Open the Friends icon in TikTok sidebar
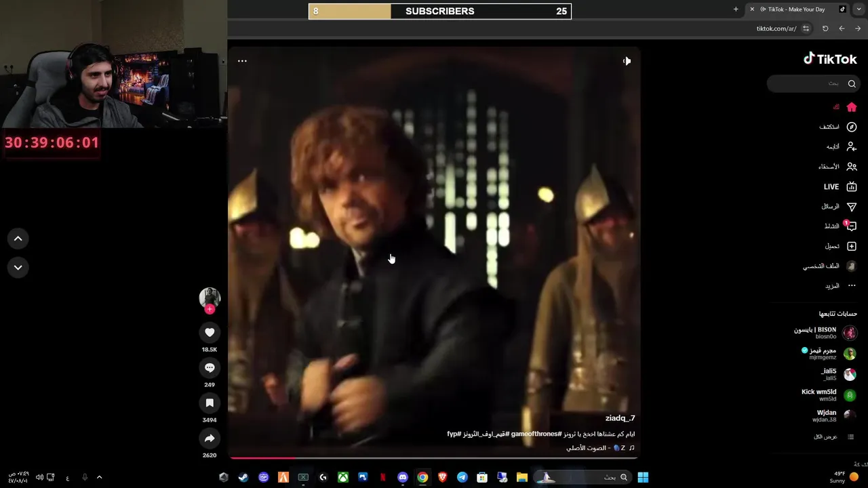 (852, 167)
